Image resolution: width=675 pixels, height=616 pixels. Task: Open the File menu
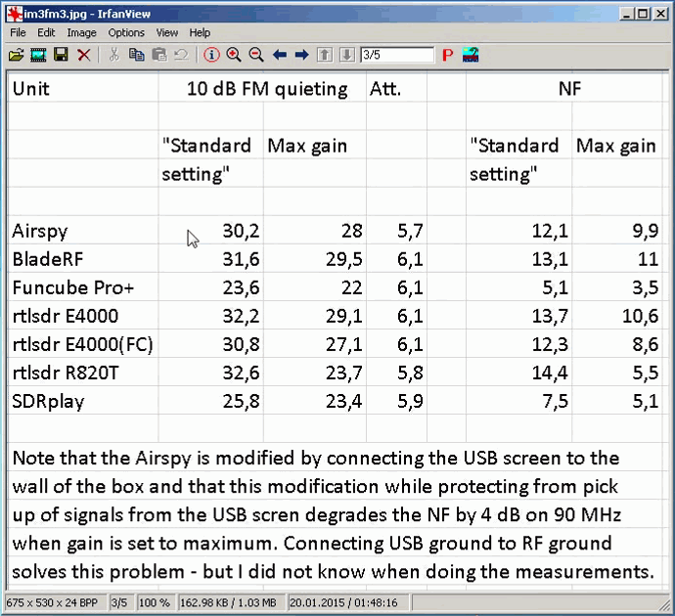pyautogui.click(x=18, y=32)
